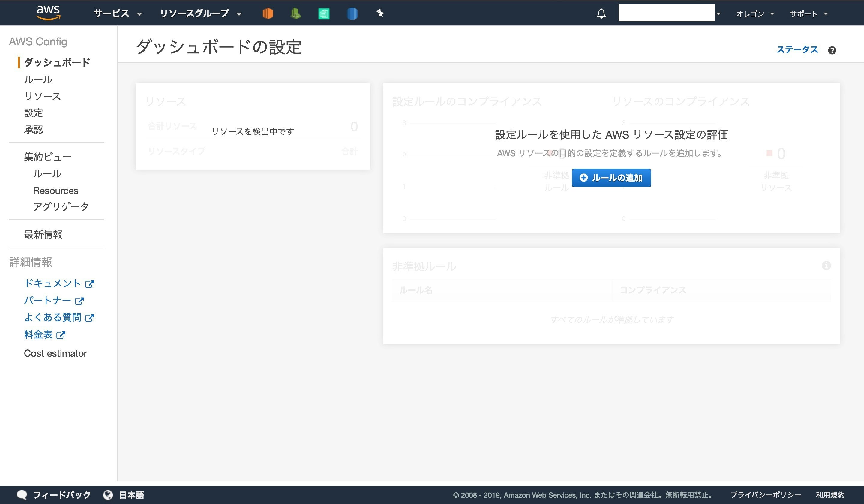The width and height of the screenshot is (864, 504).
Task: Open プライバシーポリシー in the footer
Action: tap(766, 495)
